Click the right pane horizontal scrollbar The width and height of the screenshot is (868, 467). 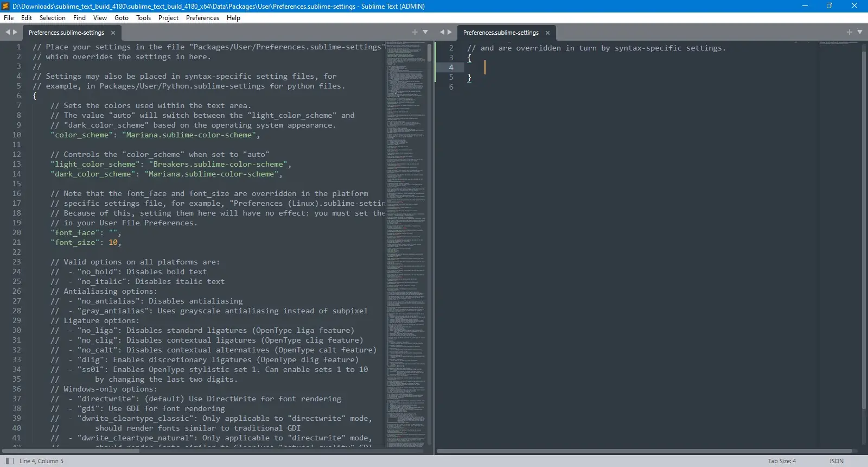pyautogui.click(x=646, y=451)
